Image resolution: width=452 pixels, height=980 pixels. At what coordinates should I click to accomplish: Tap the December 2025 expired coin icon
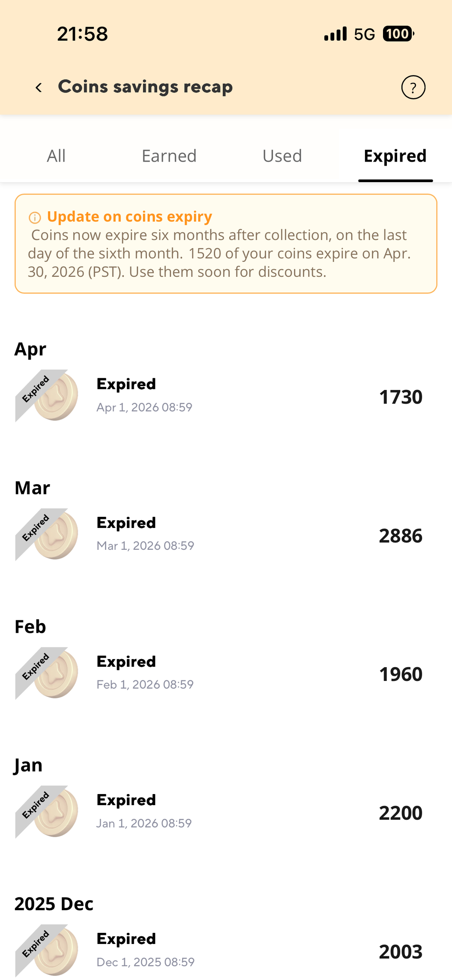[47, 950]
